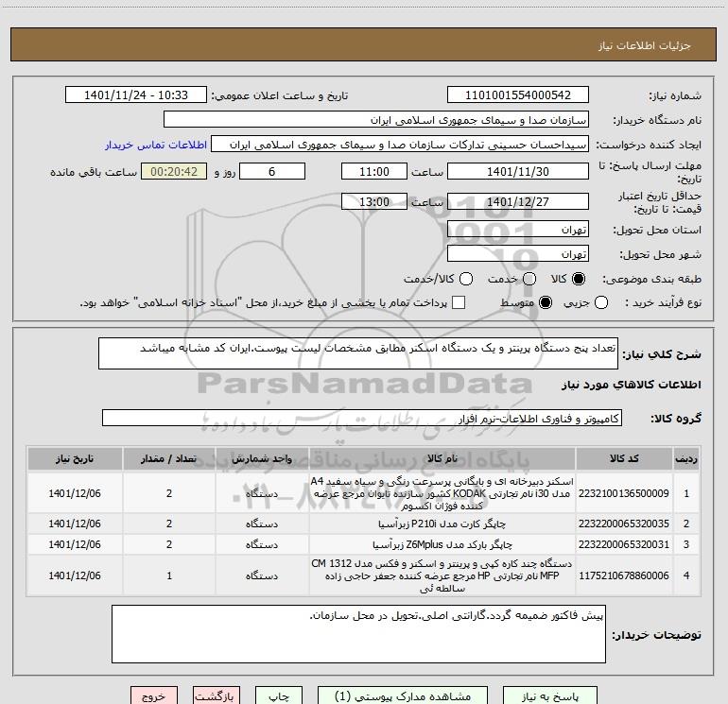Click the مشاهده مدارک پیوستی (1) button
728x704 pixels.
403,696
